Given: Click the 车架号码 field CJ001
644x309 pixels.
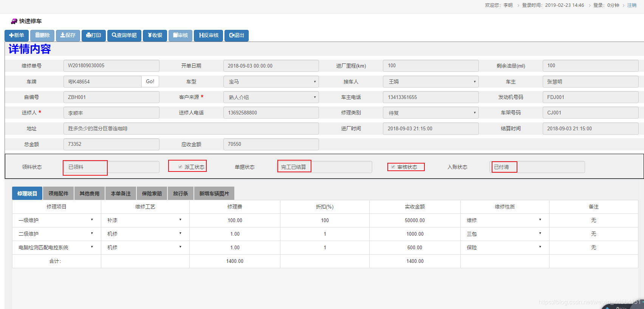Looking at the screenshot, I should [x=590, y=113].
